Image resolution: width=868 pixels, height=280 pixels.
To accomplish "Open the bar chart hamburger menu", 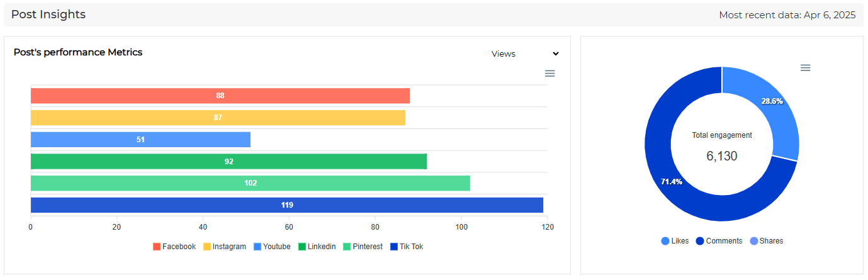I will click(x=550, y=74).
